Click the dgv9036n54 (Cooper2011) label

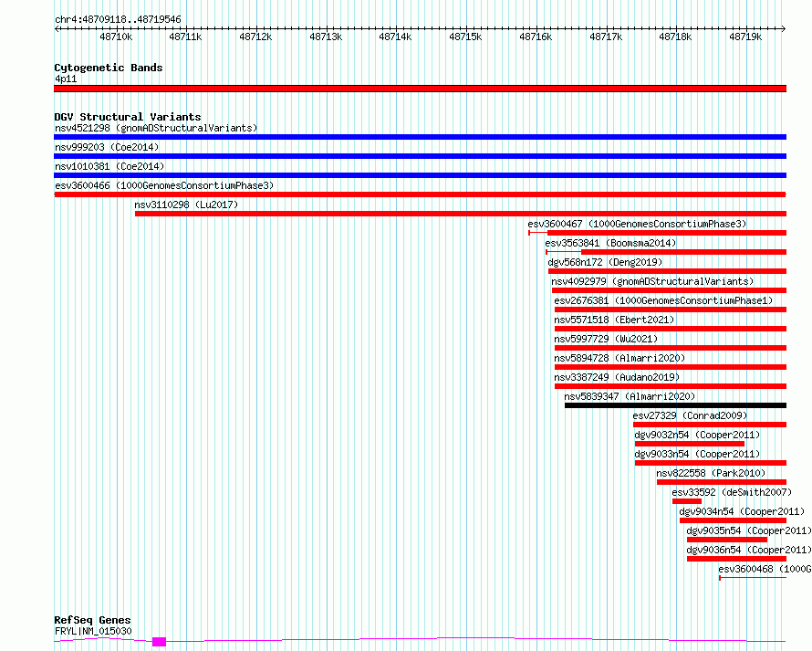tap(749, 550)
